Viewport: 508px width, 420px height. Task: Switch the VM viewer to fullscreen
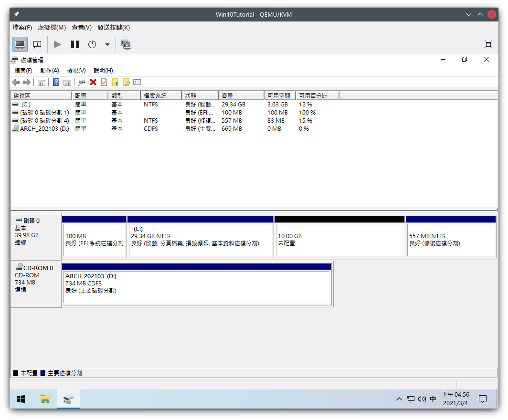pos(488,44)
